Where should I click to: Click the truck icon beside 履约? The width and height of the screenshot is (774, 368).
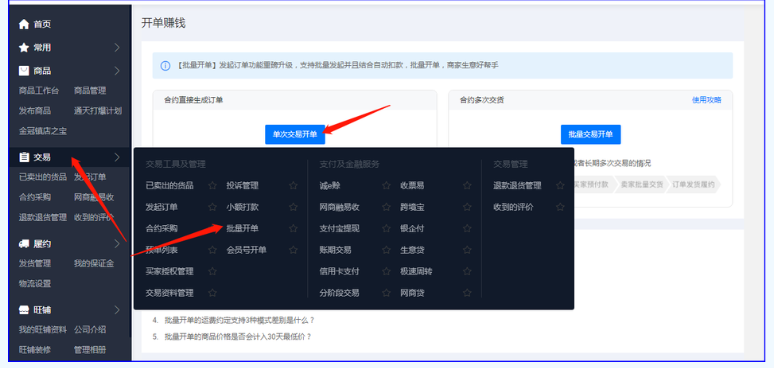point(24,243)
